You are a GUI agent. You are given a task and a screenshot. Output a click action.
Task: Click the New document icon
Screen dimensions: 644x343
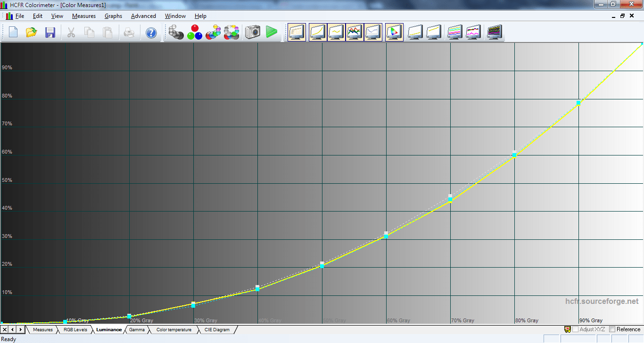click(x=13, y=33)
